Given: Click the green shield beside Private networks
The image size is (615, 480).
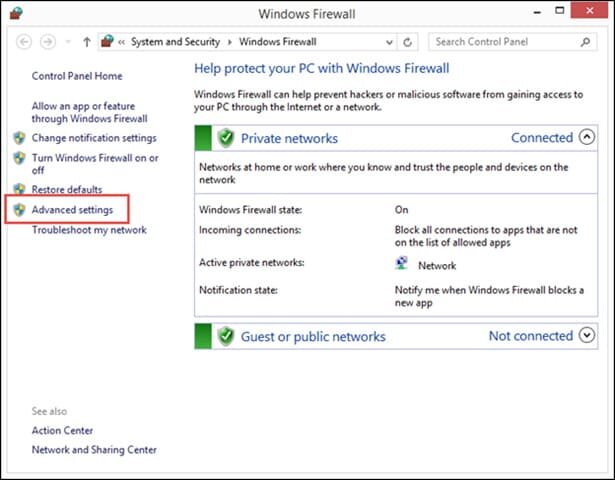Looking at the screenshot, I should coord(227,138).
